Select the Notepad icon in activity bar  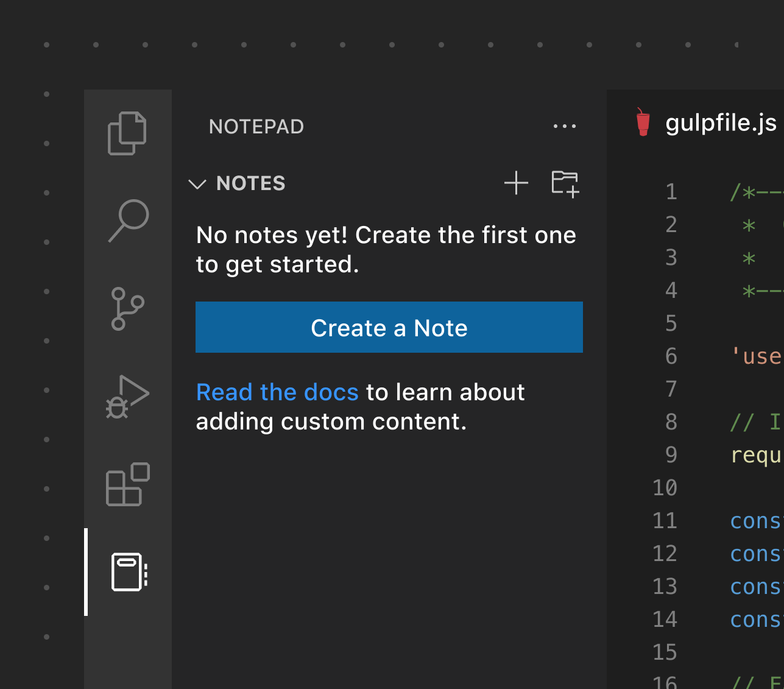tap(129, 572)
